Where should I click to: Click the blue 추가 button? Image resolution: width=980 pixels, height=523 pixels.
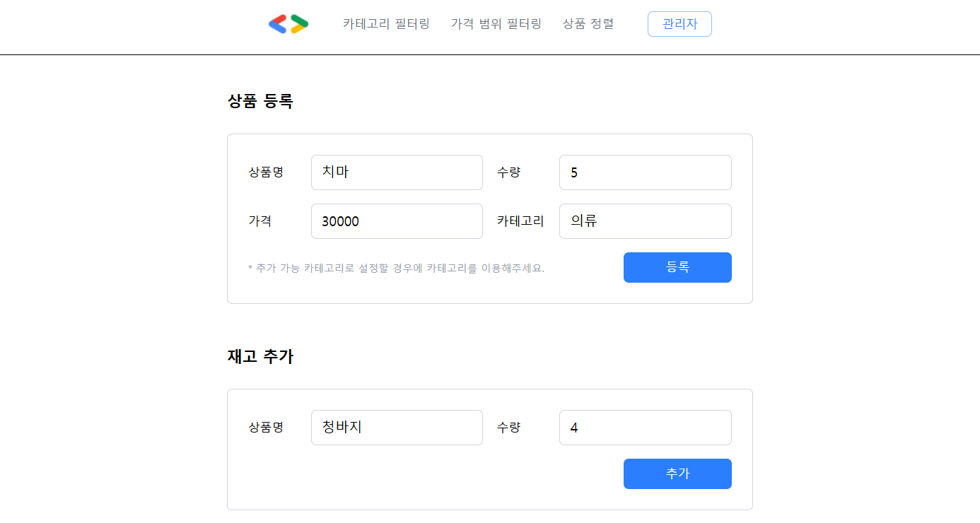click(677, 474)
